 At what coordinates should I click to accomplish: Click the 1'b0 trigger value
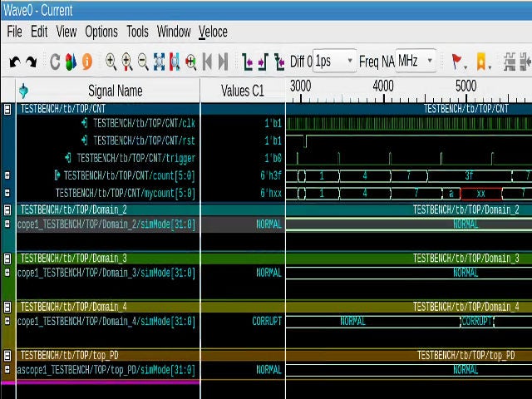(x=273, y=158)
